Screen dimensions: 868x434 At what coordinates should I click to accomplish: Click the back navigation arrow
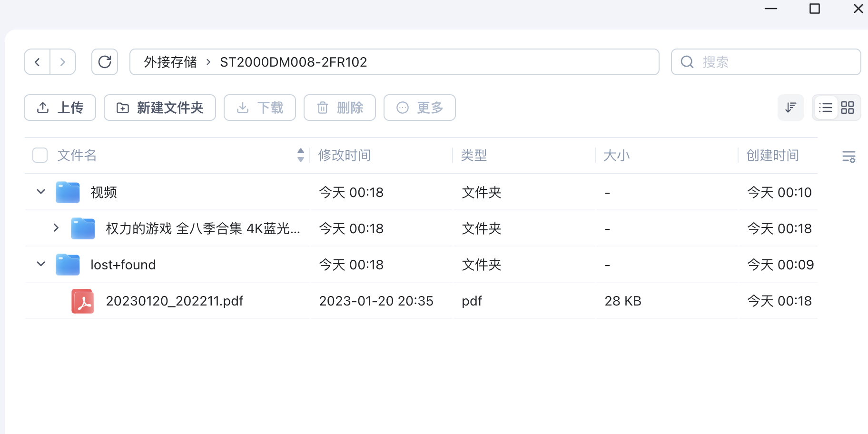coord(37,62)
